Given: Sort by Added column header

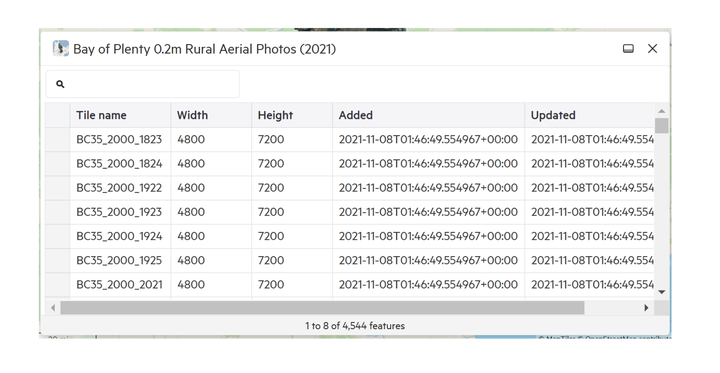Looking at the screenshot, I should point(428,115).
